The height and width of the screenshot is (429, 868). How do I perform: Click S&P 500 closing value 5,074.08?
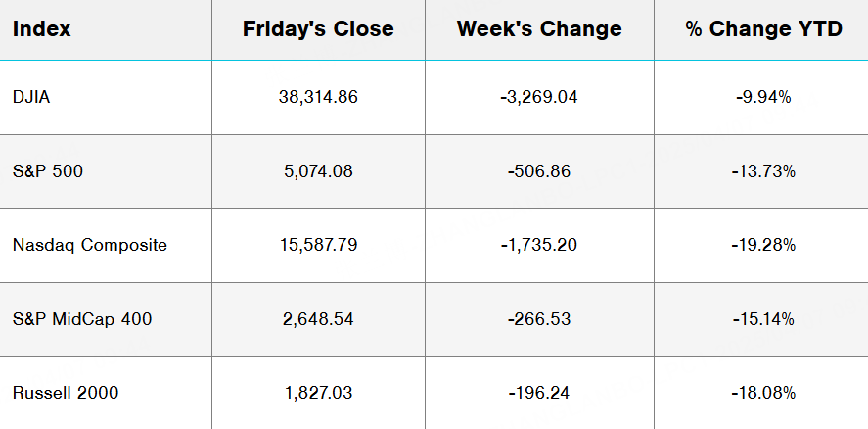pyautogui.click(x=318, y=171)
